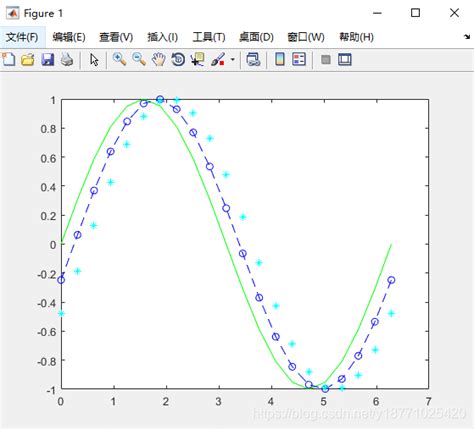
Task: Click the y-axis label -0.6
Action: 47,332
